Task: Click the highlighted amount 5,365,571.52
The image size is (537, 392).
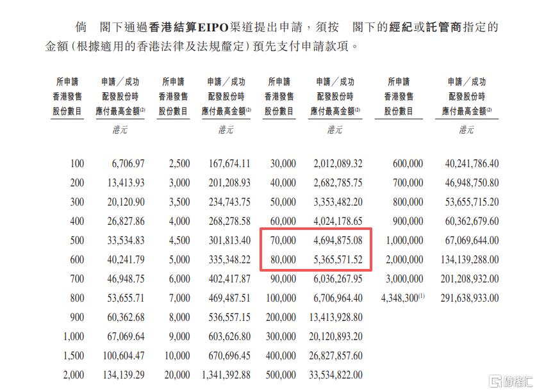Action: click(x=338, y=259)
